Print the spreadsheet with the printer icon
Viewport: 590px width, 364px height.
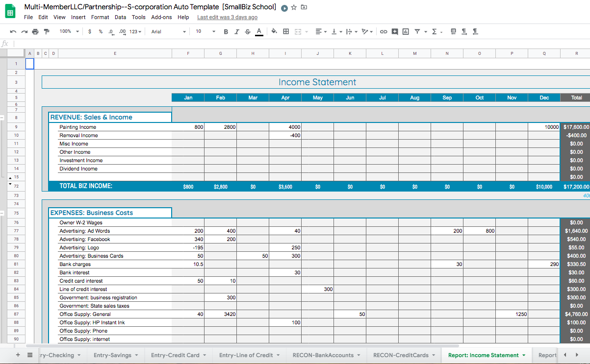coord(35,31)
